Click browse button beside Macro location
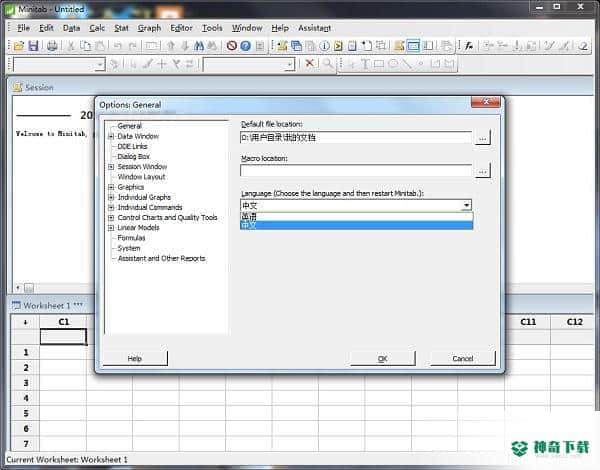Screen dimensions: 600x470 coord(483,171)
